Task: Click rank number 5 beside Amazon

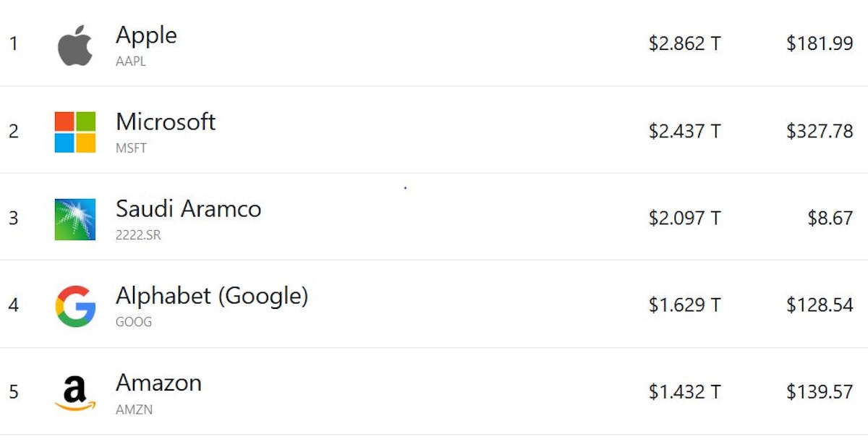Action: tap(14, 392)
